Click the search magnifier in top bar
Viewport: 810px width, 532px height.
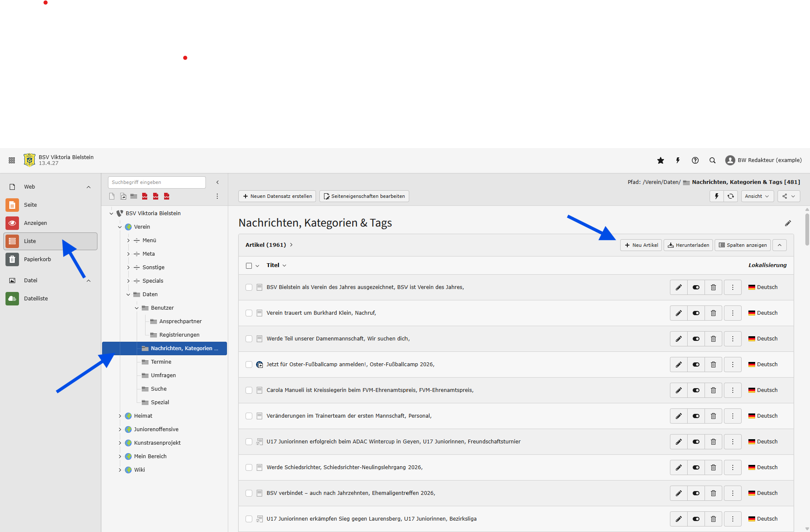[x=713, y=160]
